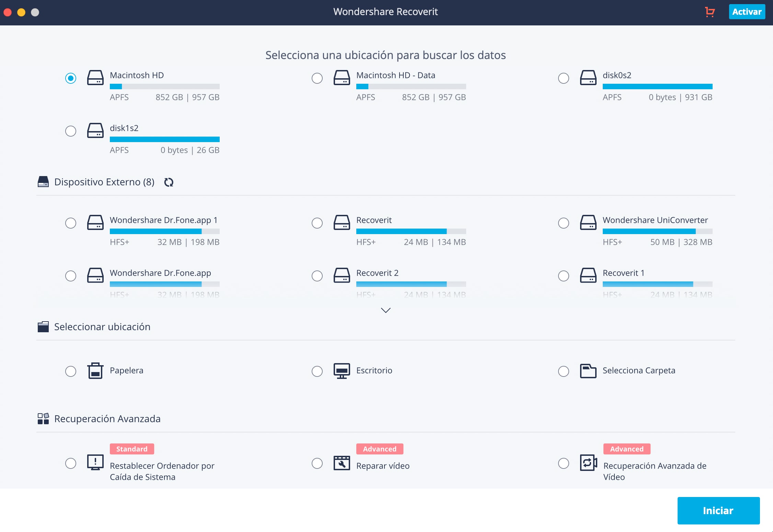Pick the Restablecer Ordenador radio button
Image resolution: width=773 pixels, height=532 pixels.
tap(71, 463)
